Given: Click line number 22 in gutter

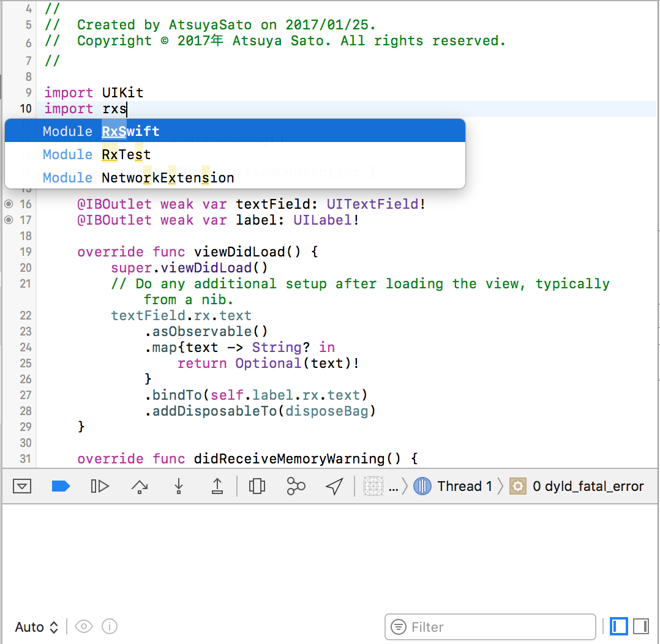Looking at the screenshot, I should [x=25, y=315].
